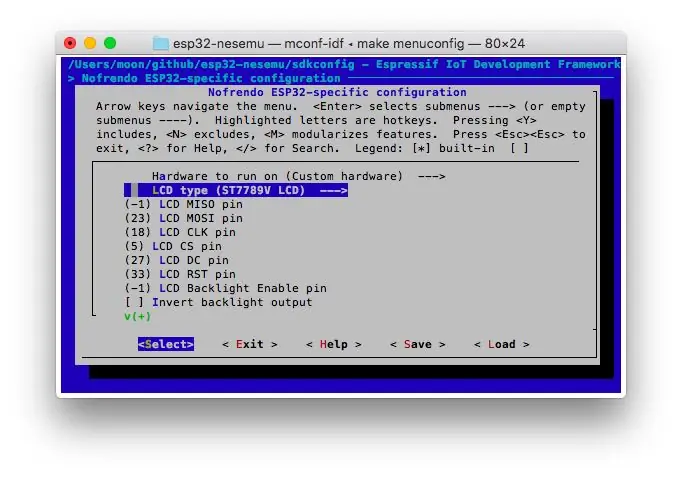
Task: Change the LCD CS pin setting
Action: point(173,246)
